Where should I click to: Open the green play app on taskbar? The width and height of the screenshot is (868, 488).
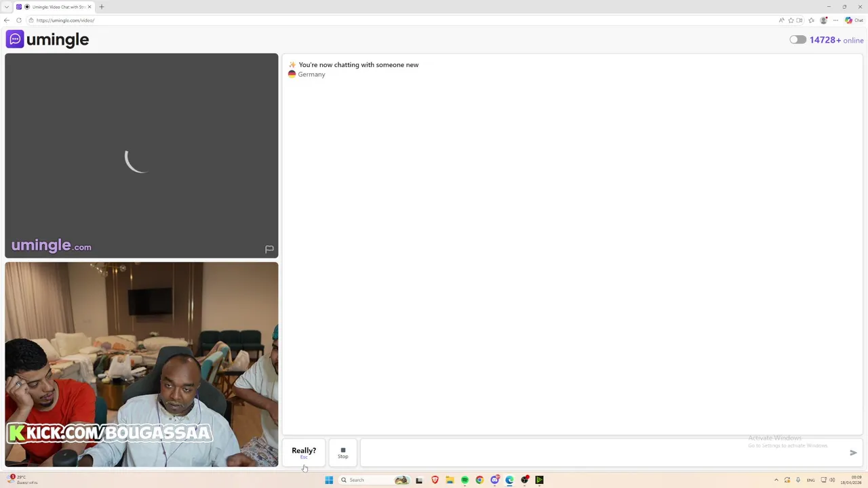(539, 480)
